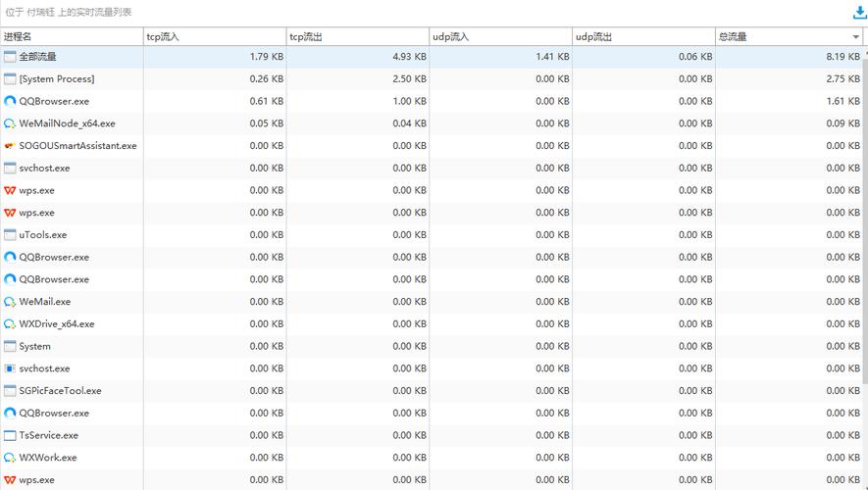Sort by the 进程名 column header
Image resolution: width=868 pixels, height=490 pixels.
[72, 36]
